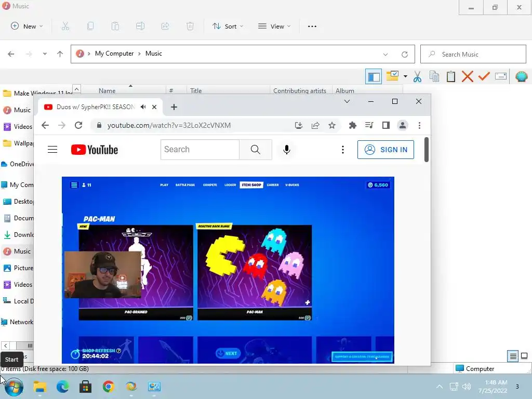
Task: Toggle the Chrome side panel
Action: click(386, 126)
